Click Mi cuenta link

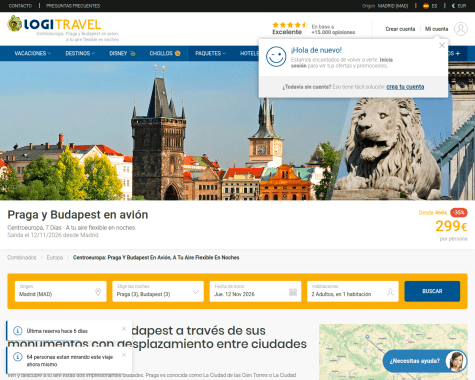436,29
